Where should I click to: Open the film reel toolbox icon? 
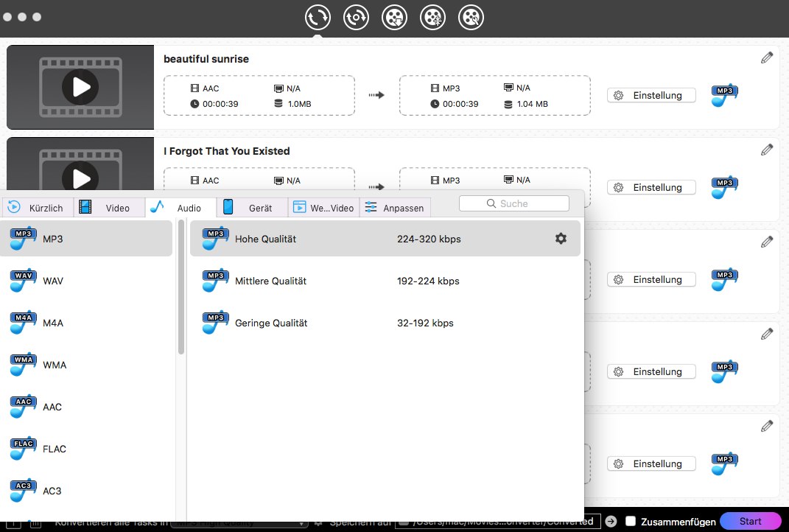(x=471, y=17)
